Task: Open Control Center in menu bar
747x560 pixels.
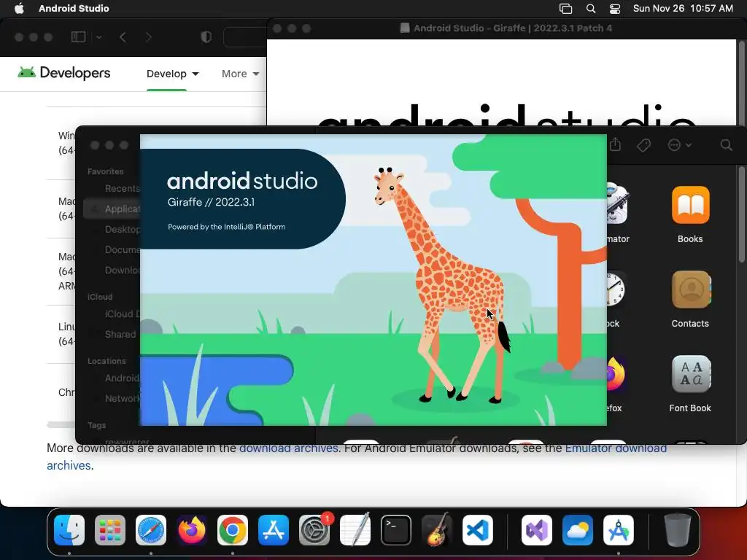Action: (615, 9)
